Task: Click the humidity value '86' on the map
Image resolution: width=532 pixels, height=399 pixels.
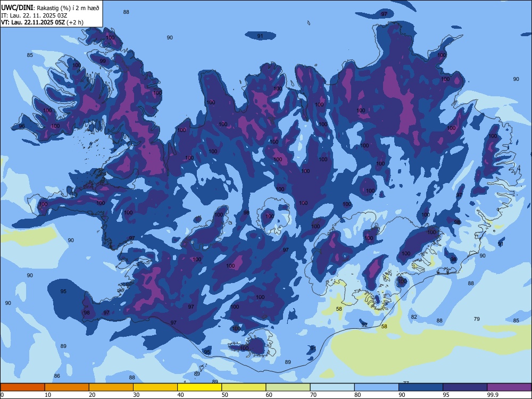Action: [x=57, y=376]
